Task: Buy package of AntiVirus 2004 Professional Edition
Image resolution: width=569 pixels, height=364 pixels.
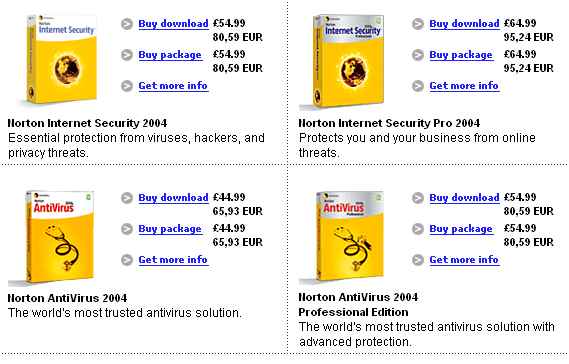Action: tap(461, 229)
